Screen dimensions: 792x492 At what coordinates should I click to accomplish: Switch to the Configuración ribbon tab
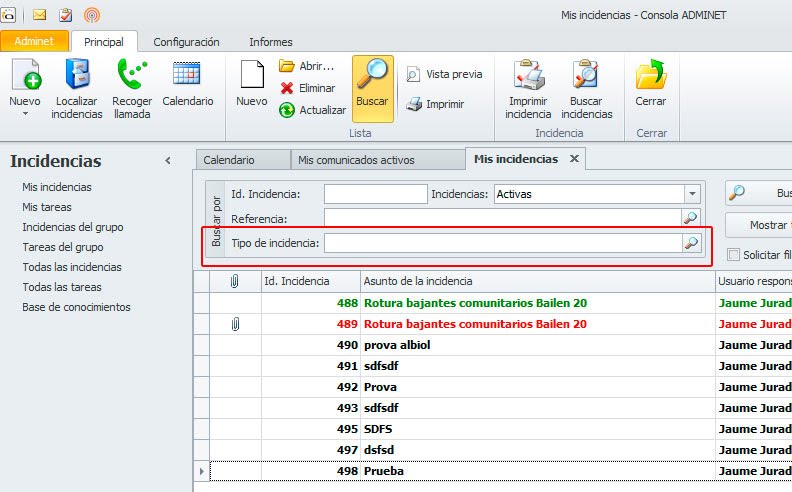pos(186,42)
